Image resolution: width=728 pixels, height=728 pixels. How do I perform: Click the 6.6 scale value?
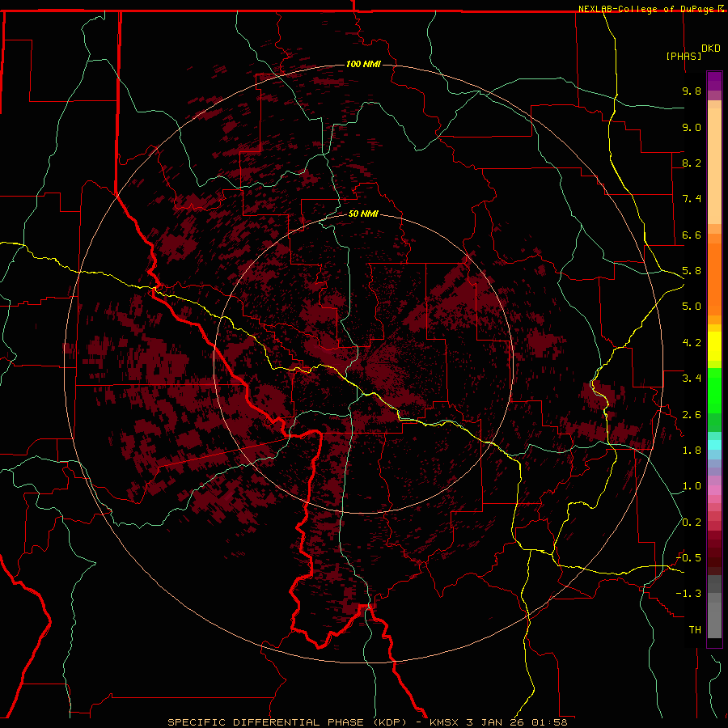click(692, 235)
